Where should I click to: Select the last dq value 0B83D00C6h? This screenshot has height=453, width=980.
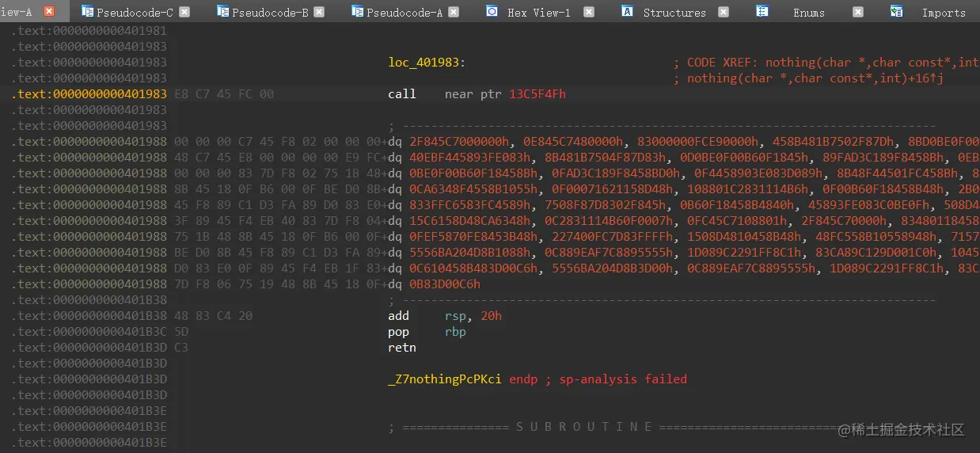coord(444,284)
